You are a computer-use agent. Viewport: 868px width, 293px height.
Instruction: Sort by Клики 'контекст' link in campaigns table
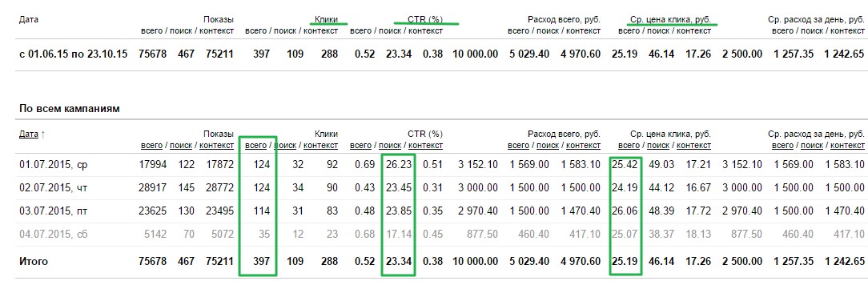pos(320,145)
